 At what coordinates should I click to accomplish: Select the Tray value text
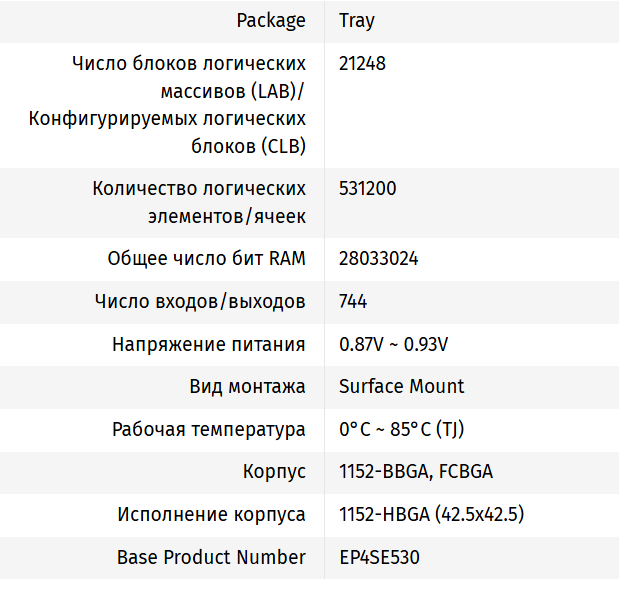[x=357, y=20]
